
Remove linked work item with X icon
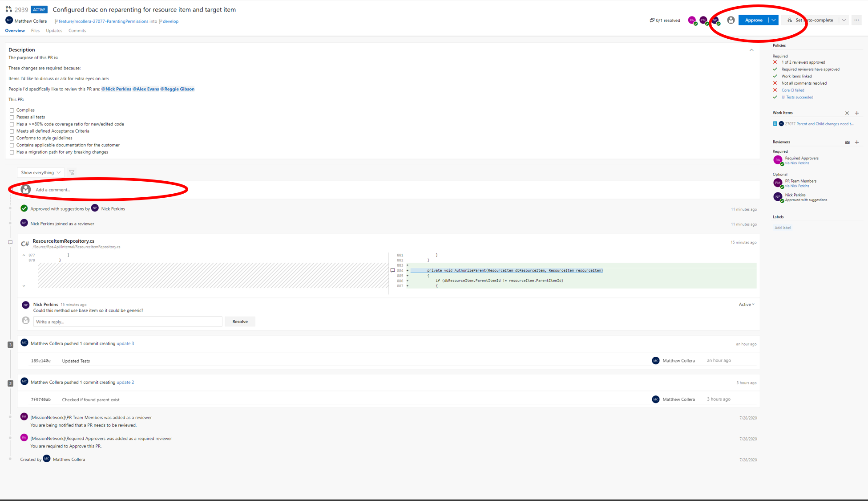tap(847, 113)
